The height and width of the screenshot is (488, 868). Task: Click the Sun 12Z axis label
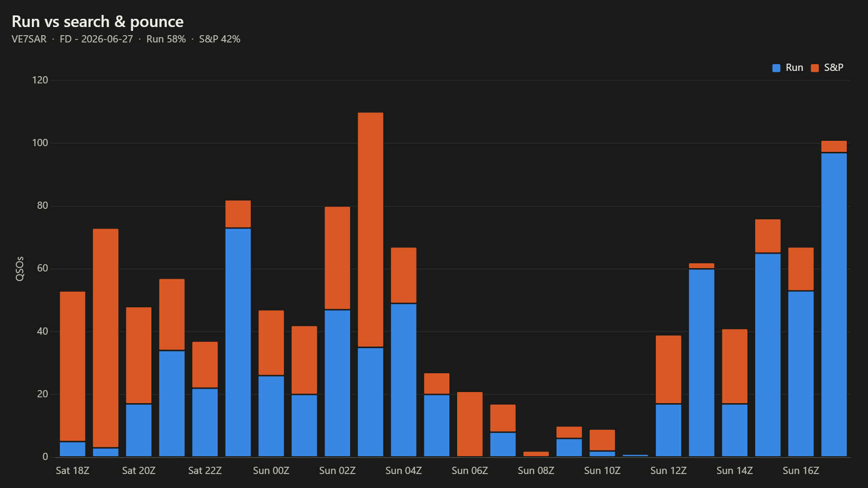(x=668, y=471)
